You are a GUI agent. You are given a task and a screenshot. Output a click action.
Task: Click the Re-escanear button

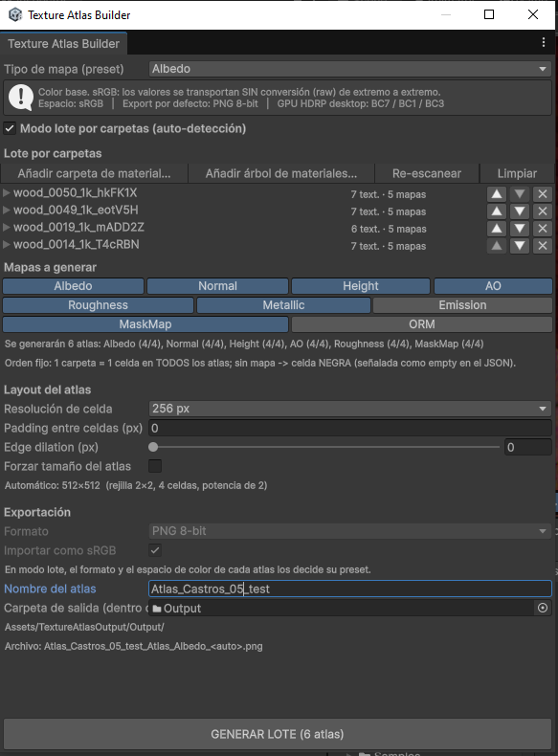click(x=427, y=173)
